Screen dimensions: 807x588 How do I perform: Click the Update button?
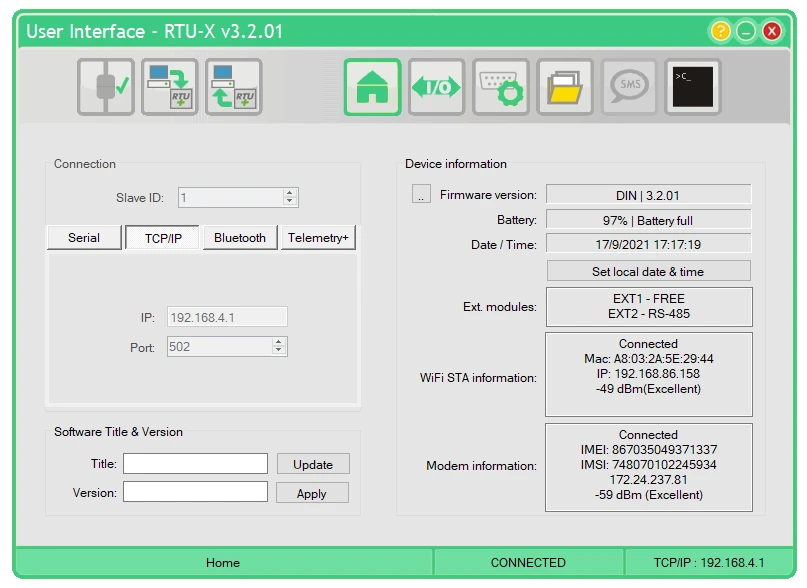coord(313,464)
